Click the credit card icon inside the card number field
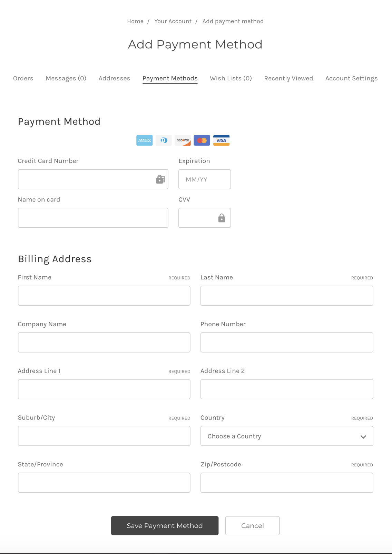 [x=160, y=179]
